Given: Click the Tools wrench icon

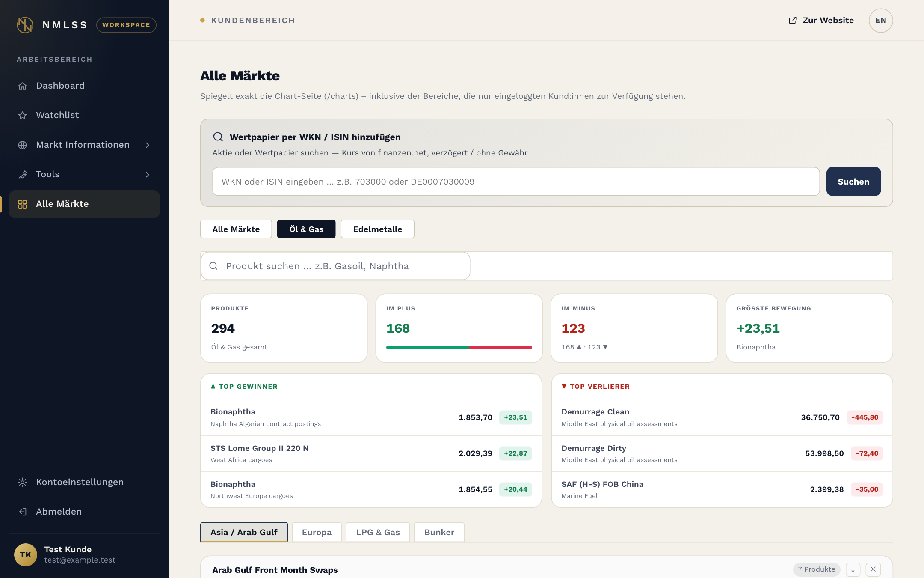Looking at the screenshot, I should (x=23, y=175).
